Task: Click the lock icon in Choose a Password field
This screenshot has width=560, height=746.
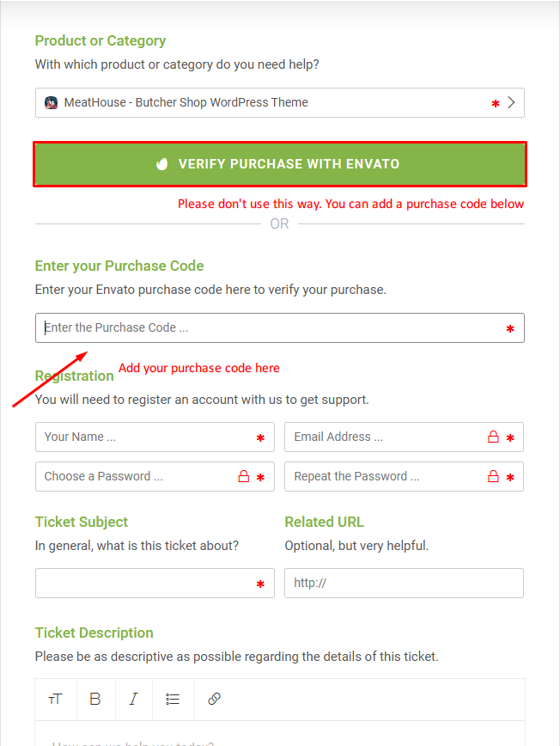Action: tap(244, 476)
